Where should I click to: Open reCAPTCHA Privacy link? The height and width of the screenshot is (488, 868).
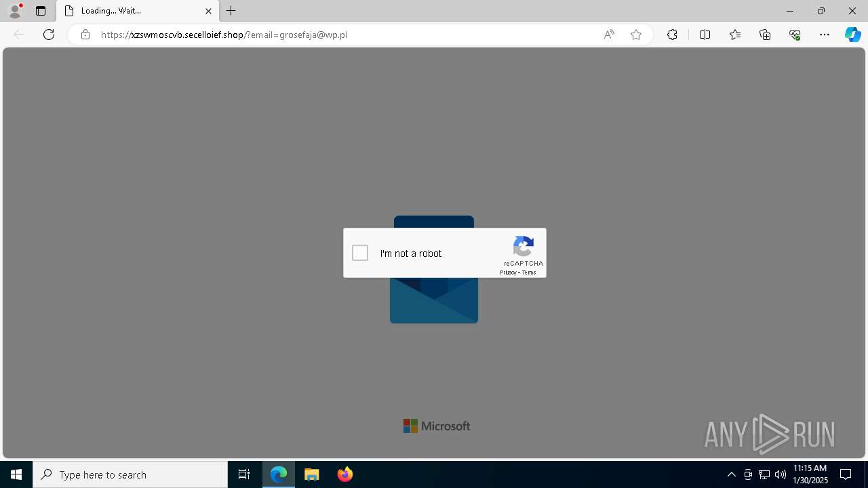(x=508, y=272)
